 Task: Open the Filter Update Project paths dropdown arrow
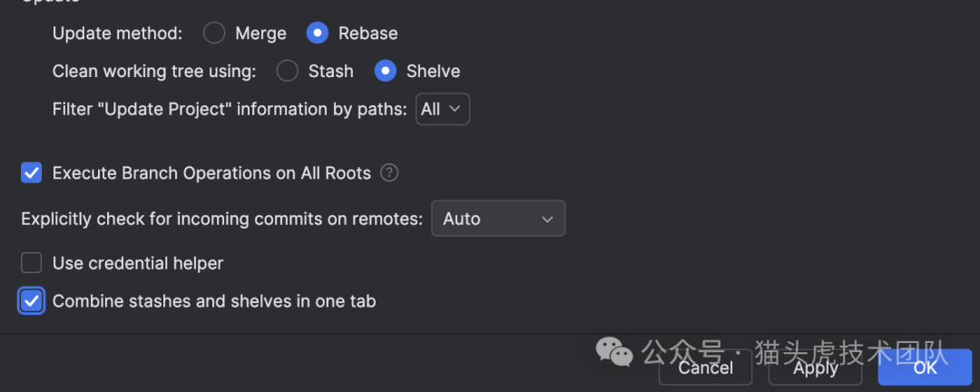pos(455,109)
